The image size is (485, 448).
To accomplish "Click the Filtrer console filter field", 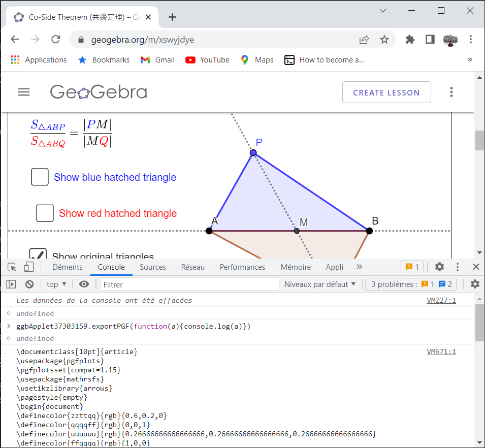I will (189, 284).
